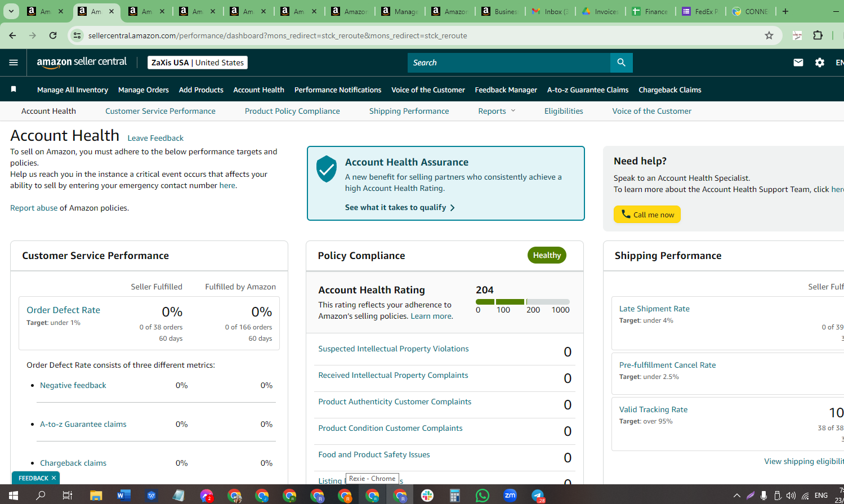Open Zoom from the taskbar

click(x=510, y=496)
